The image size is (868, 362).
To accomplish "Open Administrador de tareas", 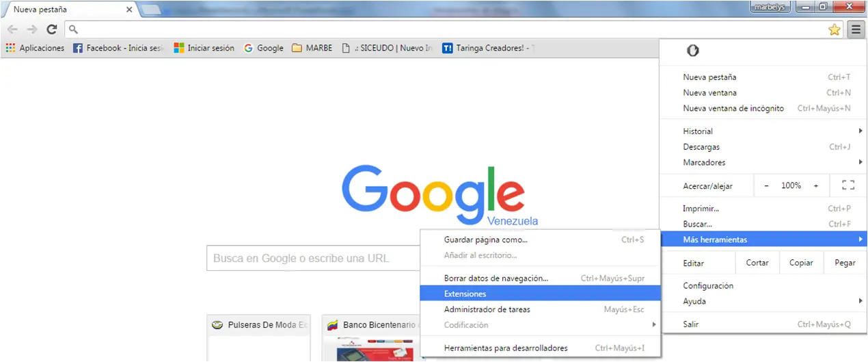I will click(x=541, y=309).
